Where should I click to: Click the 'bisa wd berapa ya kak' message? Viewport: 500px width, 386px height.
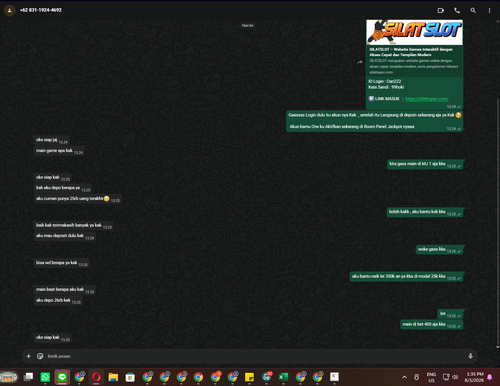click(x=61, y=263)
